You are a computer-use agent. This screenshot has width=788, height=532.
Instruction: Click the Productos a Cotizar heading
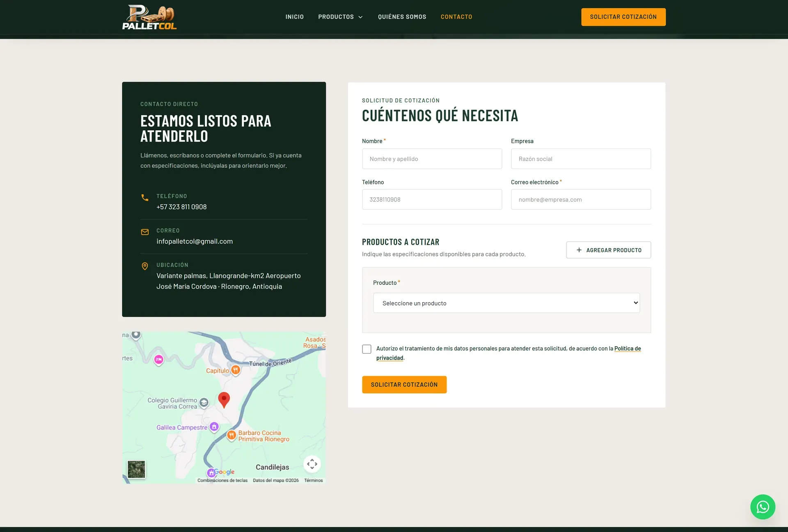(x=401, y=242)
